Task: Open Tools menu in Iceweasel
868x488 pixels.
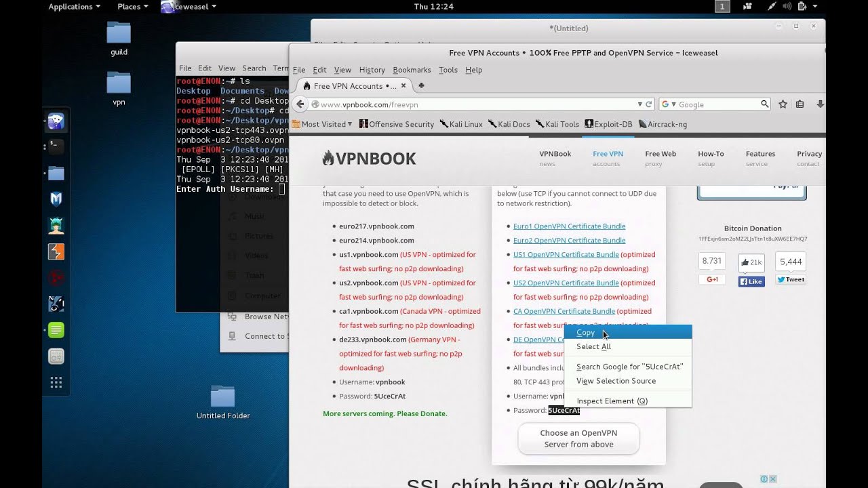Action: [448, 70]
